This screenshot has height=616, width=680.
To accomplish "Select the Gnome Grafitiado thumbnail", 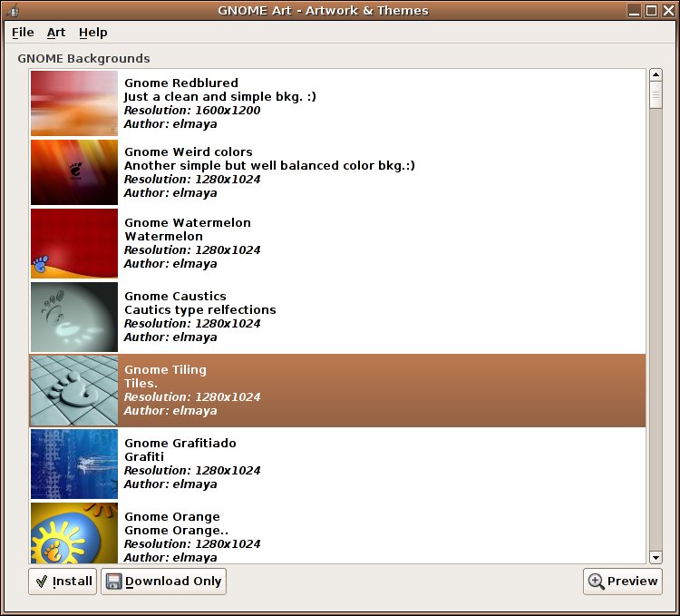I will point(74,464).
